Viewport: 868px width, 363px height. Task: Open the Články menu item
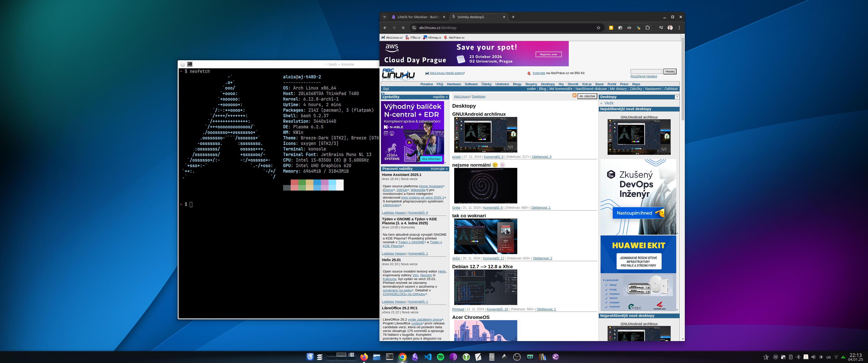(x=486, y=84)
